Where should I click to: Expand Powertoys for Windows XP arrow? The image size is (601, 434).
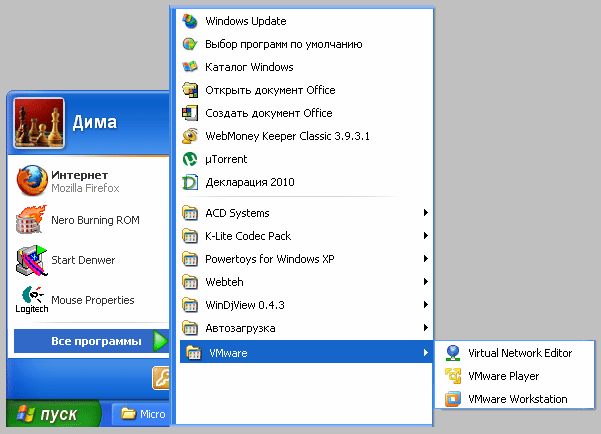425,259
